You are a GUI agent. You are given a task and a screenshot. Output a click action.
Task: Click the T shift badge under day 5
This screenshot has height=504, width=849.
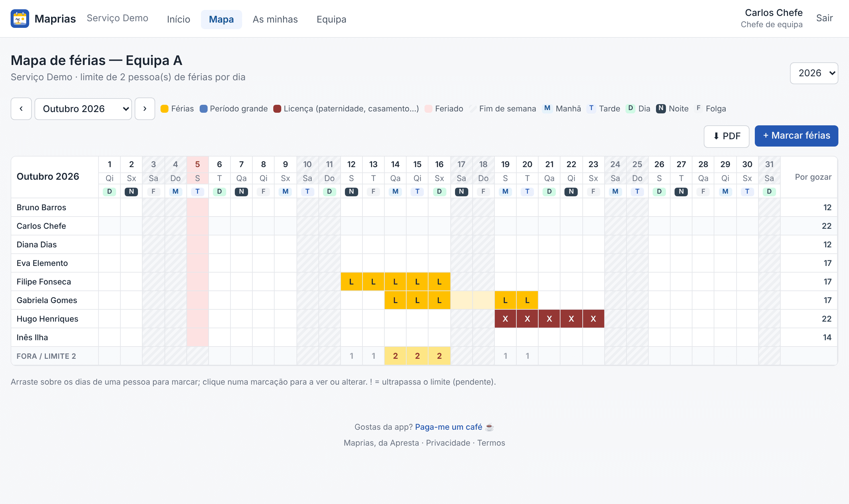click(x=197, y=192)
